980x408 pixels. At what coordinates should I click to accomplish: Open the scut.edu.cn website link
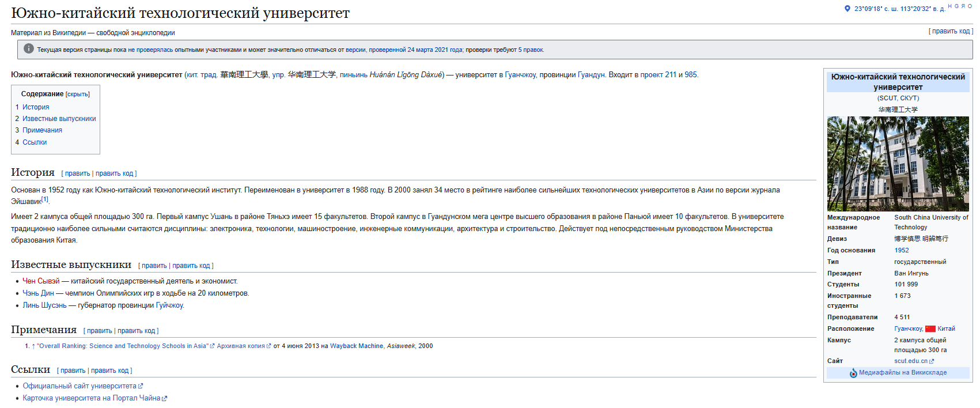click(x=911, y=361)
